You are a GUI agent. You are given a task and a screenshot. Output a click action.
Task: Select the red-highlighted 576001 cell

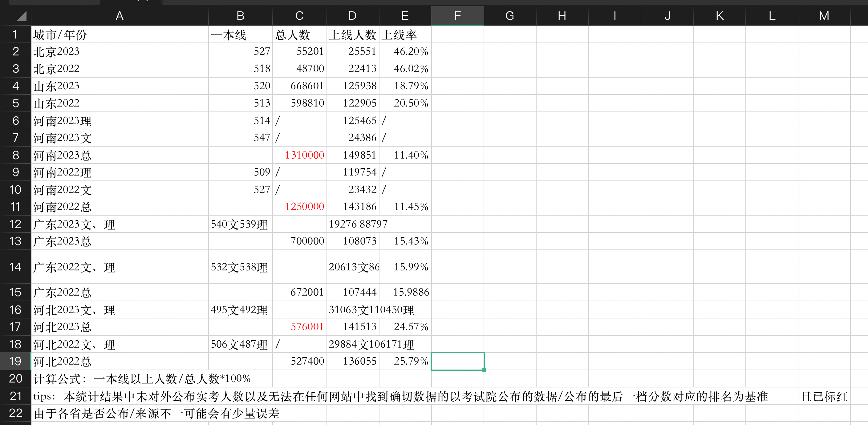click(x=300, y=326)
